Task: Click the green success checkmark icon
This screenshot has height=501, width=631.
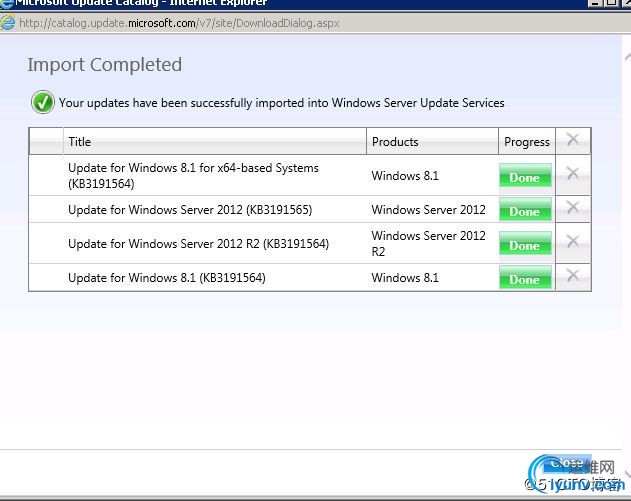Action: tap(43, 102)
